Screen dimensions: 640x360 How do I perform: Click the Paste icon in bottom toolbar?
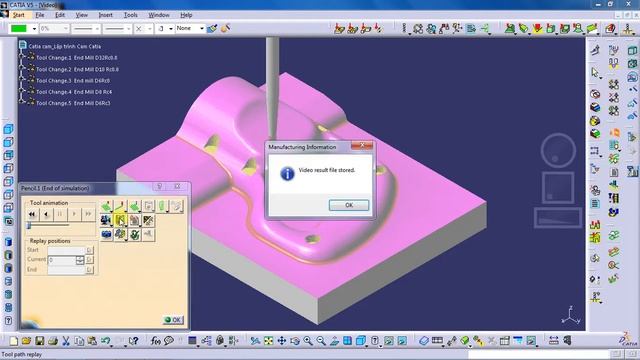tap(92, 341)
